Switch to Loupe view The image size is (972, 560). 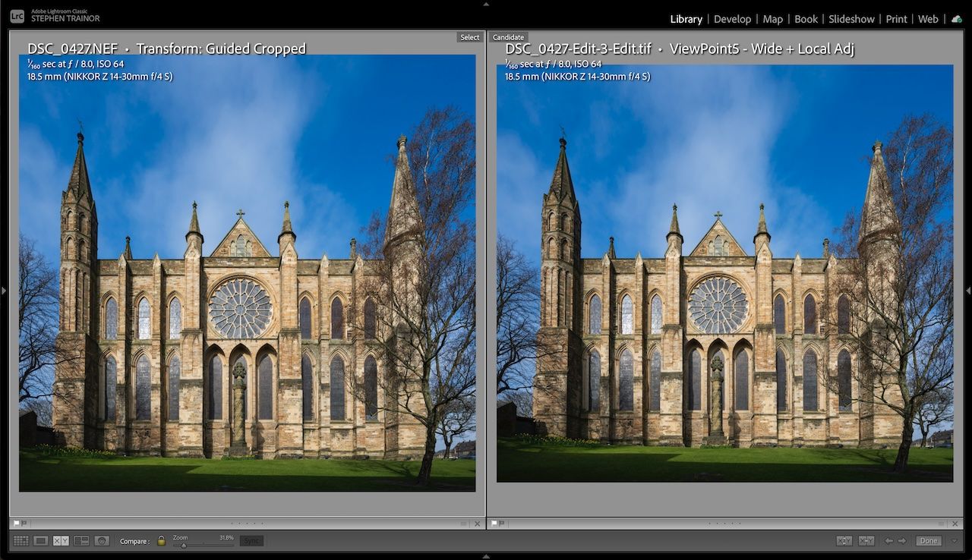(41, 540)
